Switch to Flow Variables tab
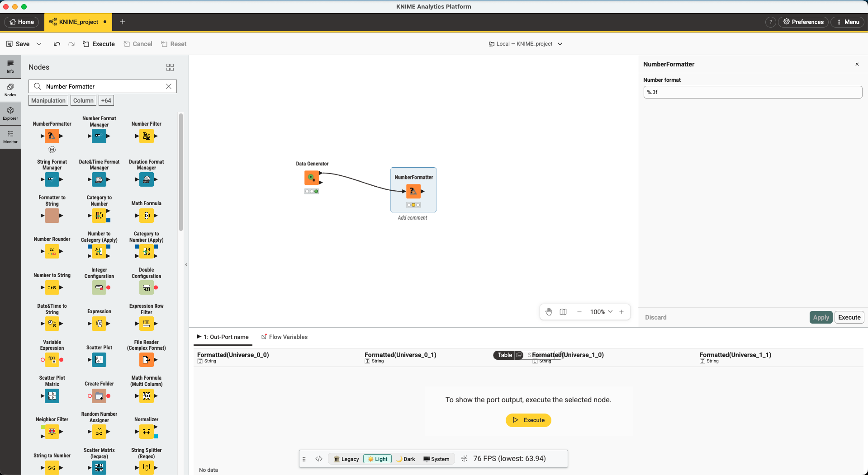This screenshot has height=475, width=868. 285,337
